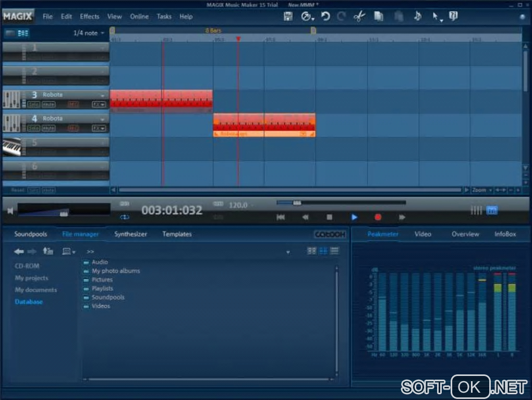
Task: Toggle Mute on track 4 Robota
Action: pos(49,128)
